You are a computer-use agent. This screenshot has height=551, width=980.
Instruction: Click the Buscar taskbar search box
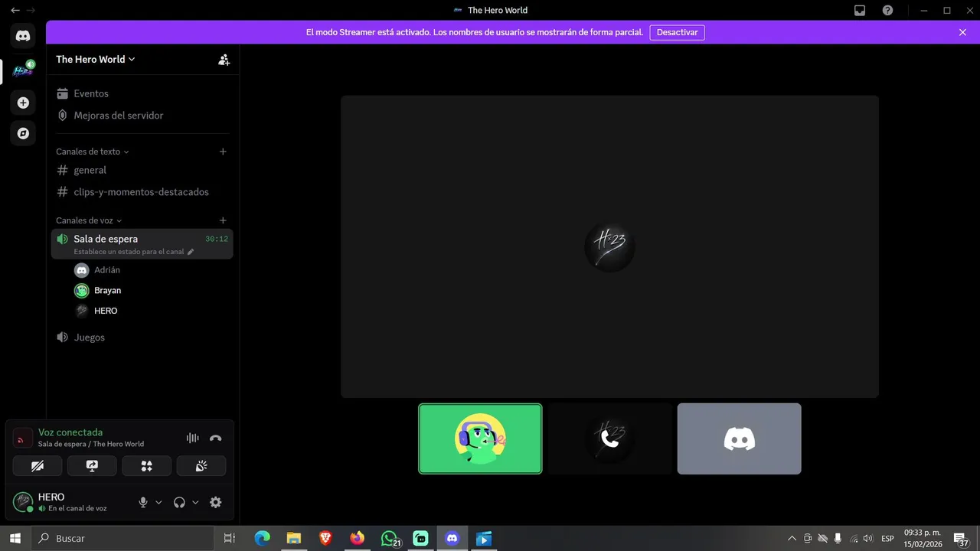122,538
